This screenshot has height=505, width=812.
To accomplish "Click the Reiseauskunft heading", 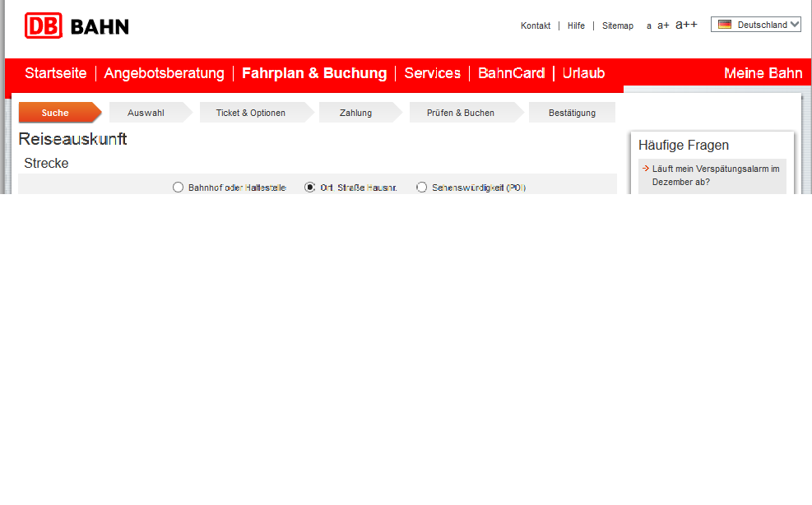I will (x=72, y=139).
